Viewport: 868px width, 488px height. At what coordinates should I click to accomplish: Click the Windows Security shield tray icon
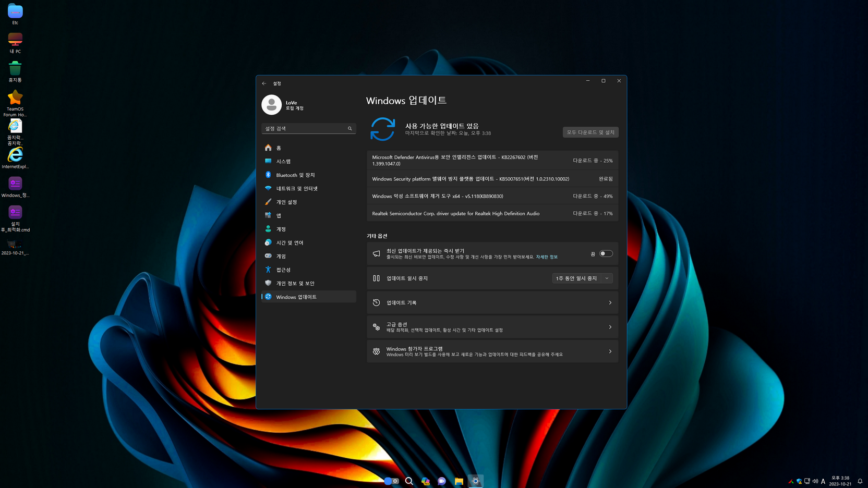799,481
